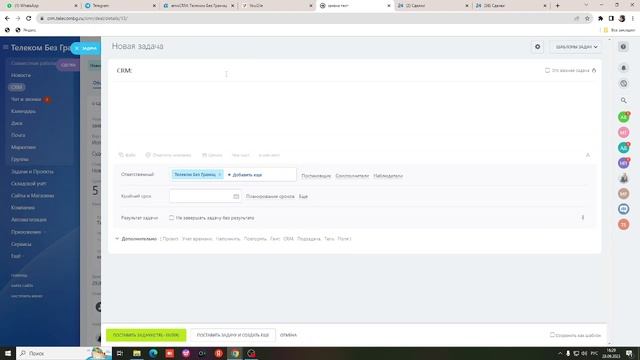This screenshot has width=640, height=360.
Task: Enable 'Не завершать задачу без результата'
Action: click(x=171, y=218)
